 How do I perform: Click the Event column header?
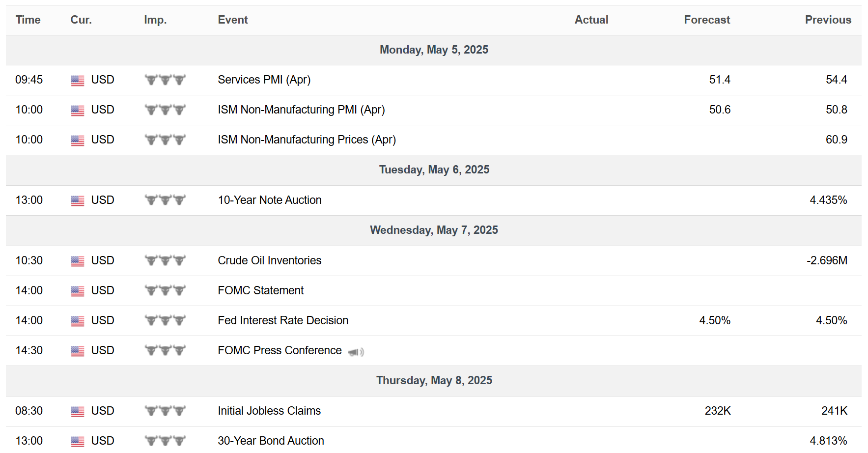[233, 20]
